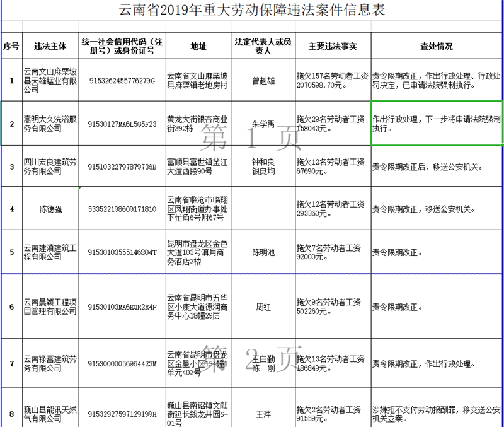Select ID number cell 533522198609171810
Image resolution: width=504 pixels, height=427 pixels.
pyautogui.click(x=122, y=209)
